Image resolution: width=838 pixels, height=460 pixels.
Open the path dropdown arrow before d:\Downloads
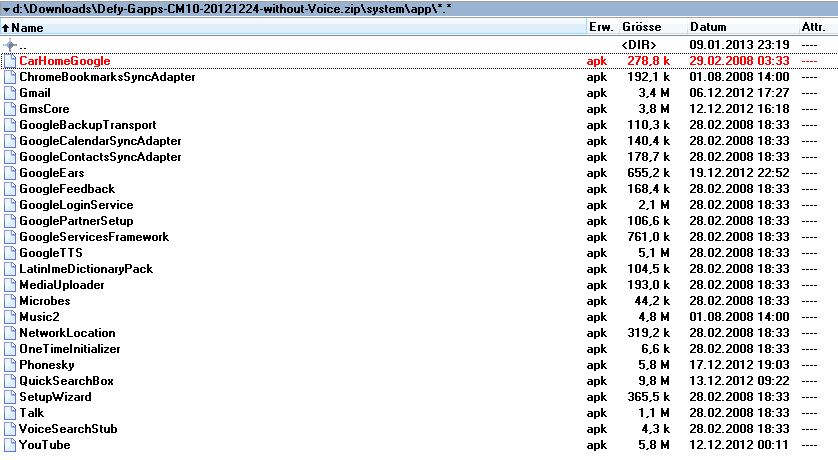click(6, 9)
